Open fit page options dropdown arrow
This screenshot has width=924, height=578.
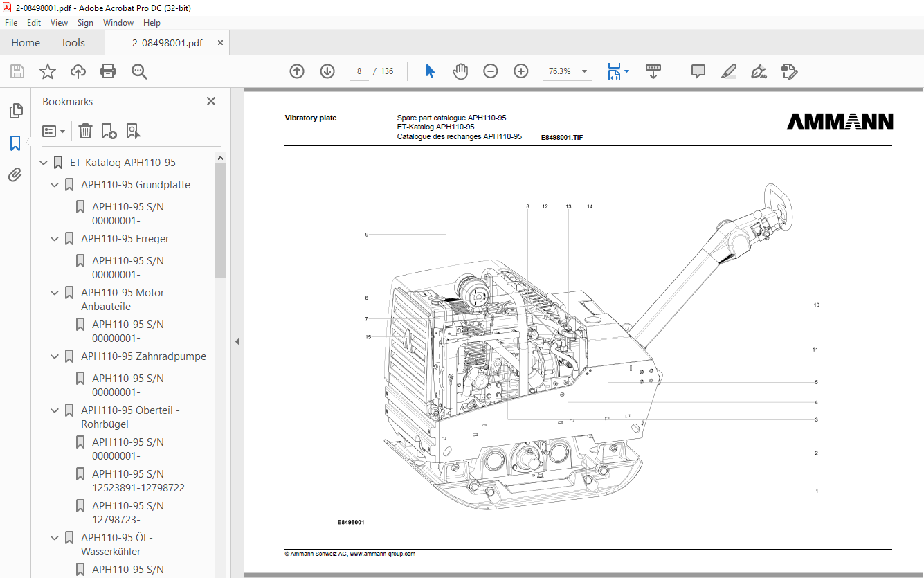pyautogui.click(x=627, y=71)
